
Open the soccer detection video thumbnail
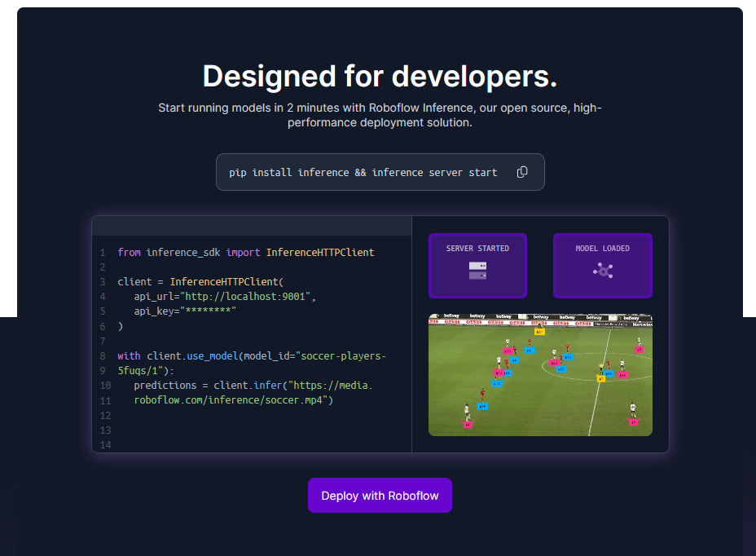click(x=540, y=375)
